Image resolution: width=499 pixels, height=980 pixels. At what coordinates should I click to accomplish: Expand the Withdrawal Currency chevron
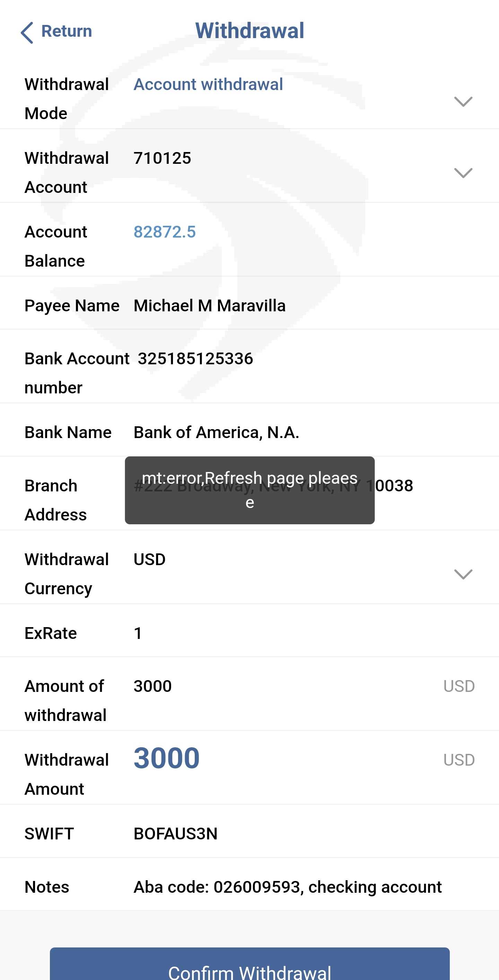coord(463,574)
